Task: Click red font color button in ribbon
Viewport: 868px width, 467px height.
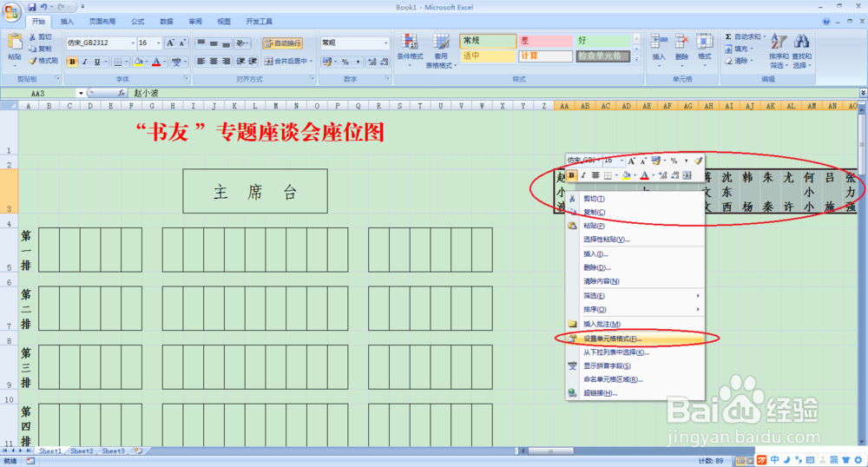Action: [x=156, y=62]
